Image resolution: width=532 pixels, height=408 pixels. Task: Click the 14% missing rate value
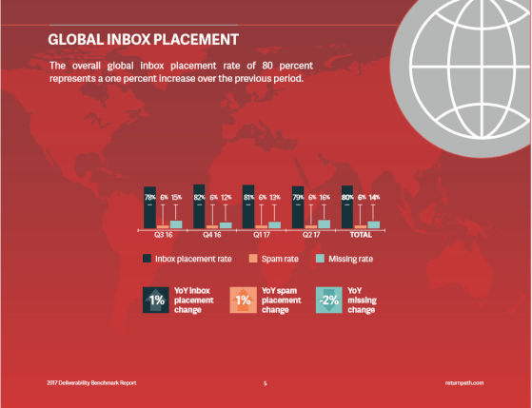pyautogui.click(x=375, y=197)
